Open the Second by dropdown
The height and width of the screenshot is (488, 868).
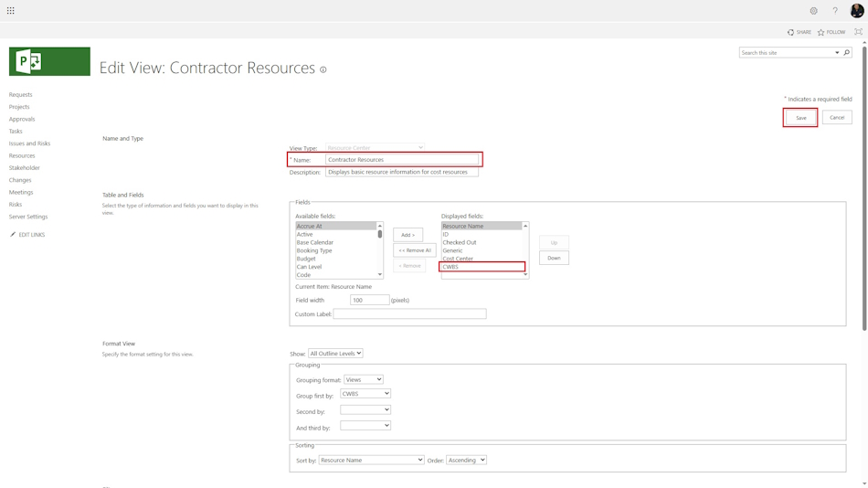(365, 410)
